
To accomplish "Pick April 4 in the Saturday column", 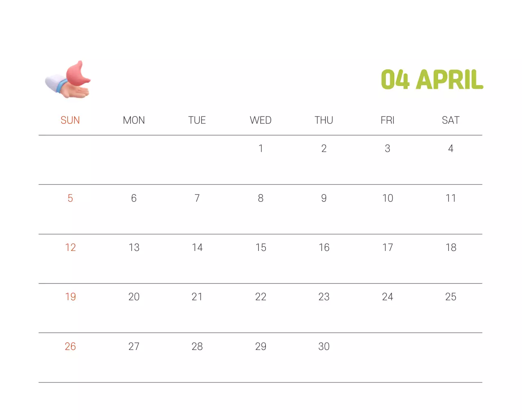I will (x=451, y=149).
